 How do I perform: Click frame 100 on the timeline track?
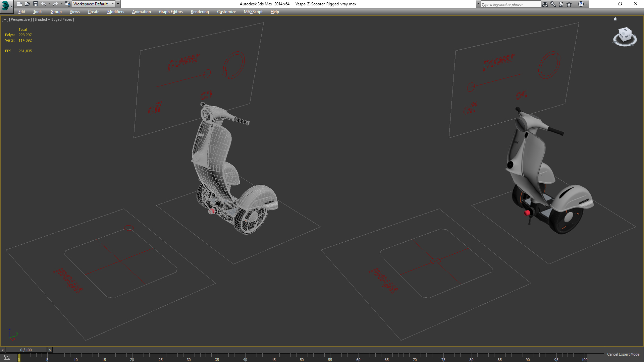[584, 357]
